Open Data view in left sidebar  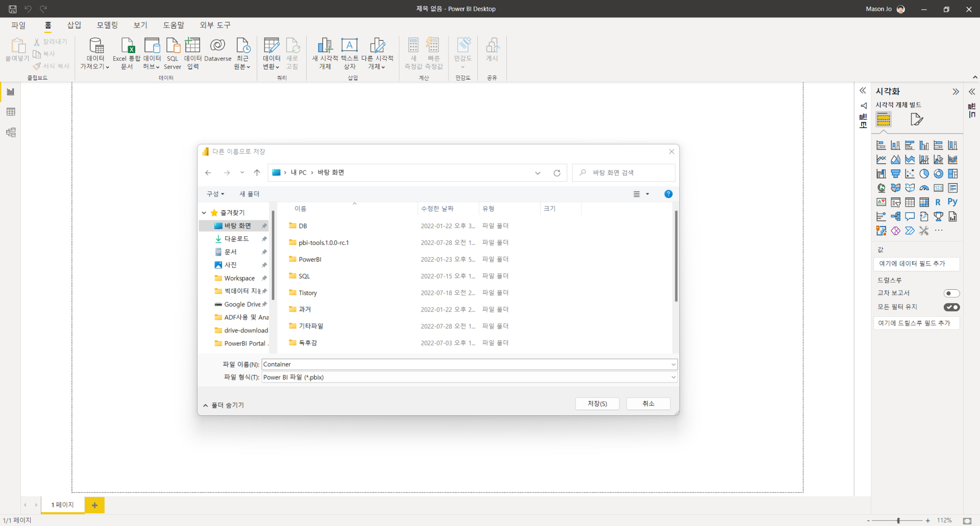(11, 112)
